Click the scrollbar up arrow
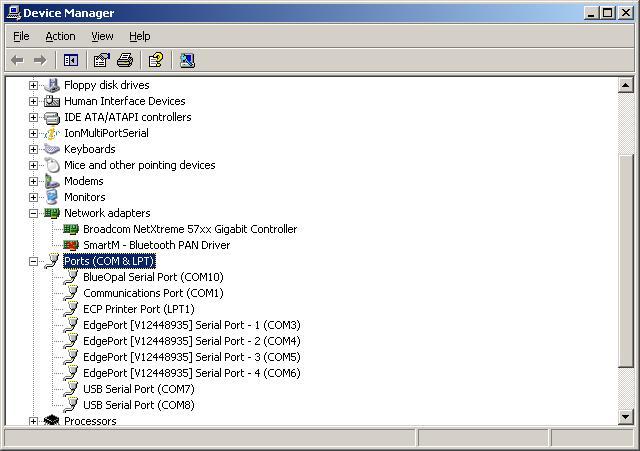Viewport: 640px width, 451px height. tap(625, 85)
